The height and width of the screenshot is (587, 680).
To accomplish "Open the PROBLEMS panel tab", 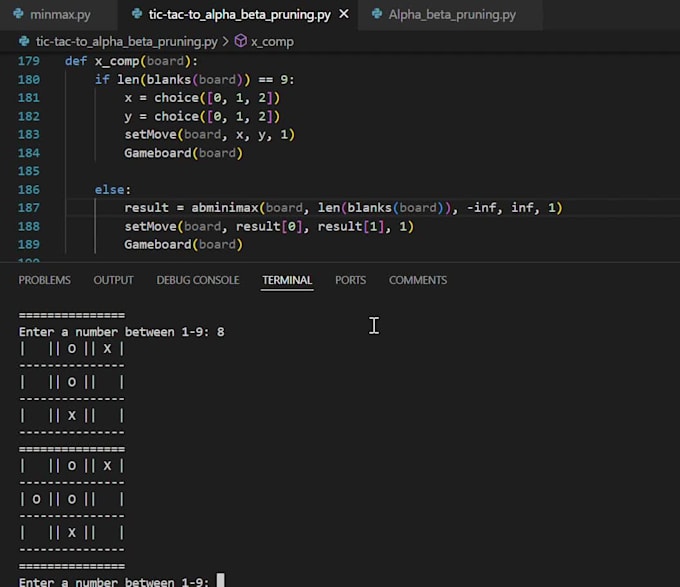I will click(x=44, y=280).
